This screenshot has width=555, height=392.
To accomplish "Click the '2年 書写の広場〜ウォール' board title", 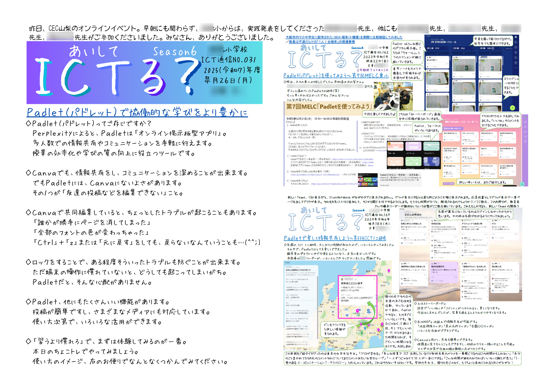I will [443, 42].
